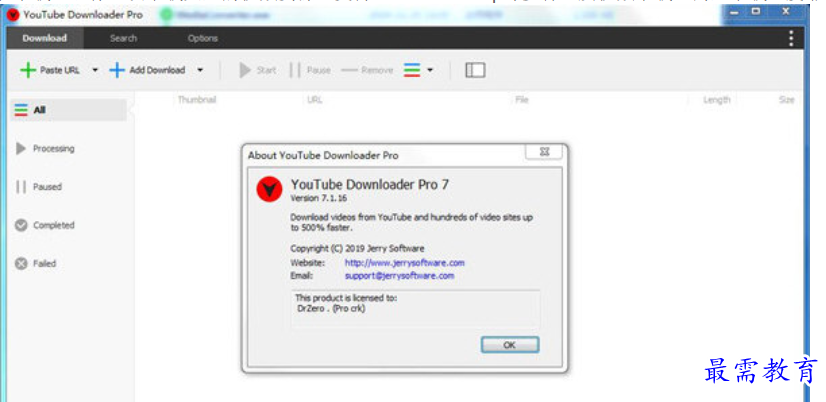Click the Length column header
Screen dimensions: 826x402
(x=716, y=100)
